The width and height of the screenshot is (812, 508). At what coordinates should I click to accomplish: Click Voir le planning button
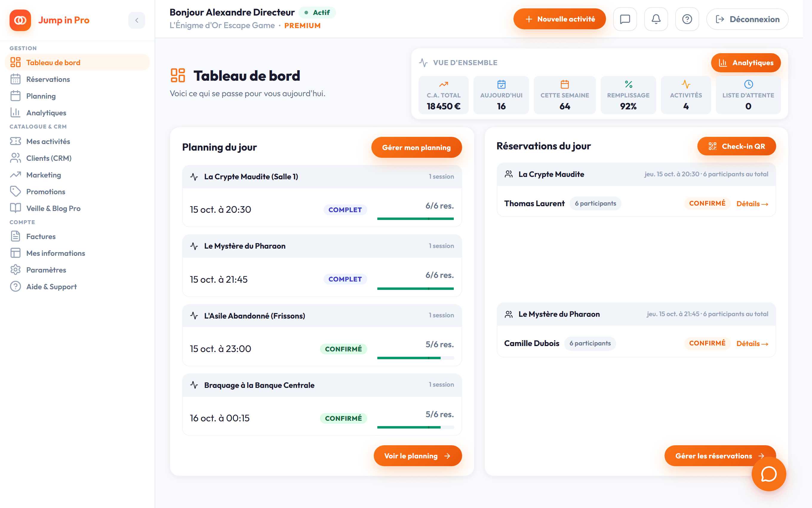coord(418,456)
